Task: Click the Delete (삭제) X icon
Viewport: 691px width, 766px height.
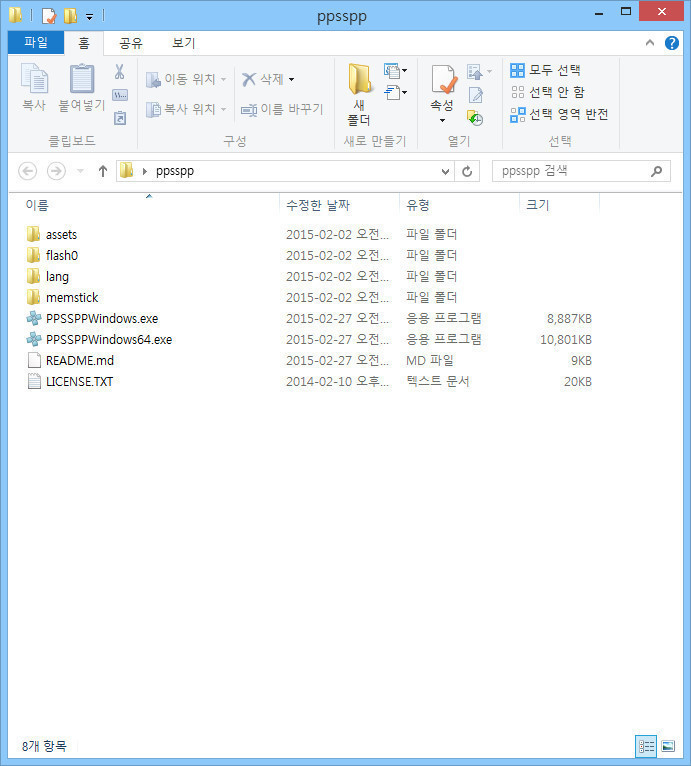Action: point(249,79)
